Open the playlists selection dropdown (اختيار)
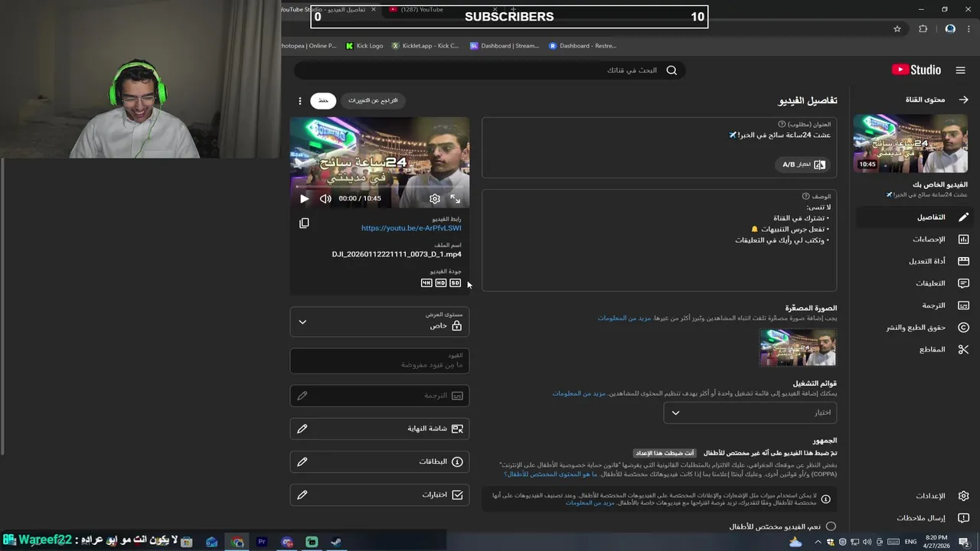 pos(750,412)
